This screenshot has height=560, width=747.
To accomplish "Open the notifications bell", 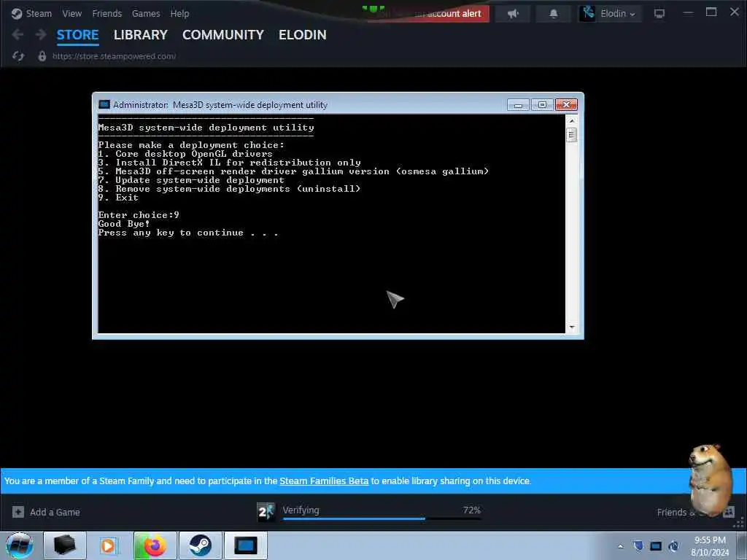I will tap(554, 14).
